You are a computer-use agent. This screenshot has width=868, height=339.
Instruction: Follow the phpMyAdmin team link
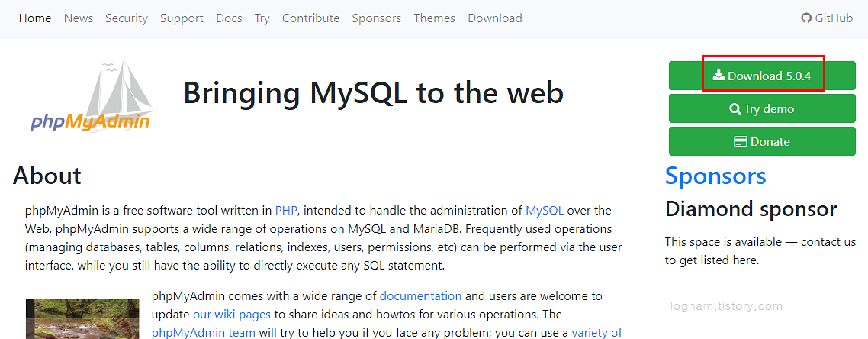pos(203,333)
